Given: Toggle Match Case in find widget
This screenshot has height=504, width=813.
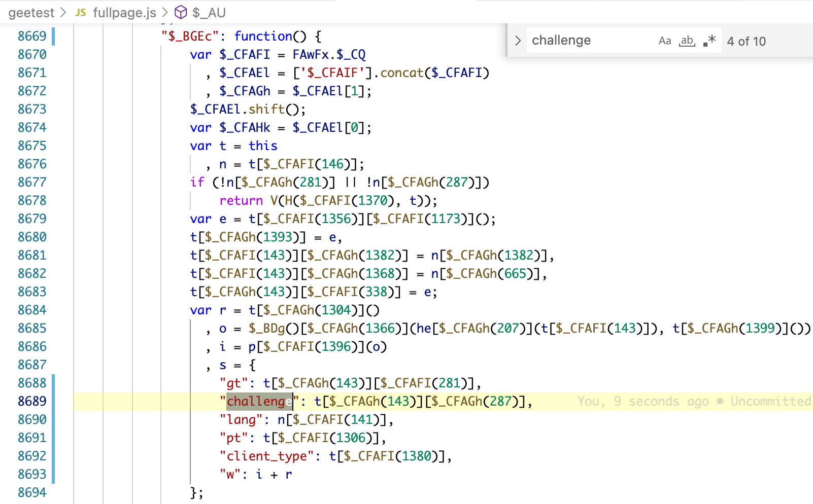Looking at the screenshot, I should (665, 41).
